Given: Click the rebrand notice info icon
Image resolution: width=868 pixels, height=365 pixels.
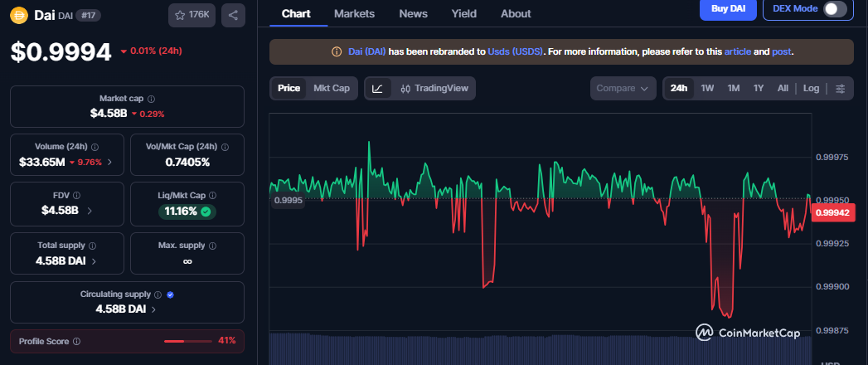Looking at the screenshot, I should point(336,51).
